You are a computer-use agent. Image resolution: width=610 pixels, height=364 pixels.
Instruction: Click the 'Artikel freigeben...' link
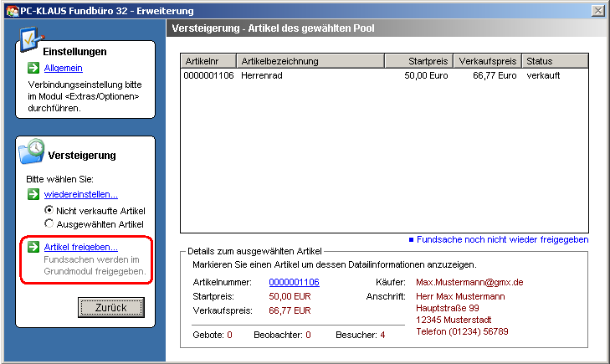(80, 248)
